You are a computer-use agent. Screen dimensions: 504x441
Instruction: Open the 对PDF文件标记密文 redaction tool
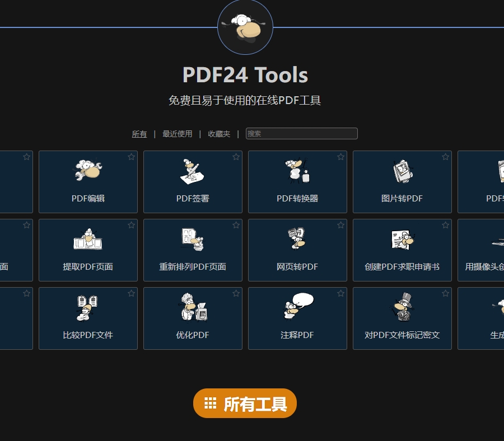[x=402, y=318]
